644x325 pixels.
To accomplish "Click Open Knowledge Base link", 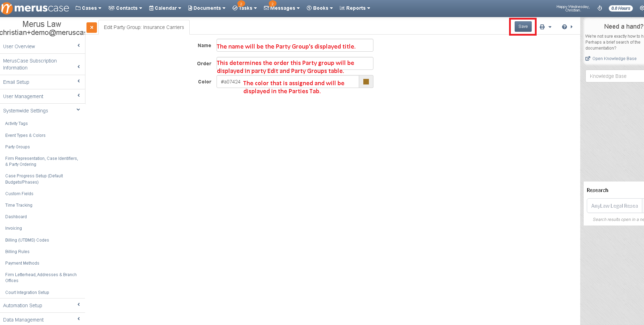I will 611,59.
